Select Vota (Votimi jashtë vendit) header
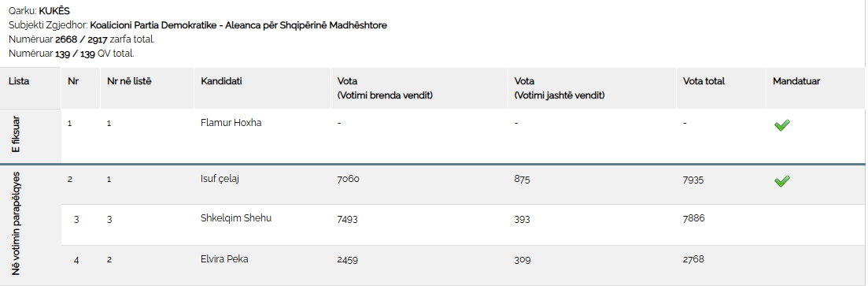The height and width of the screenshot is (286, 868). tap(559, 88)
